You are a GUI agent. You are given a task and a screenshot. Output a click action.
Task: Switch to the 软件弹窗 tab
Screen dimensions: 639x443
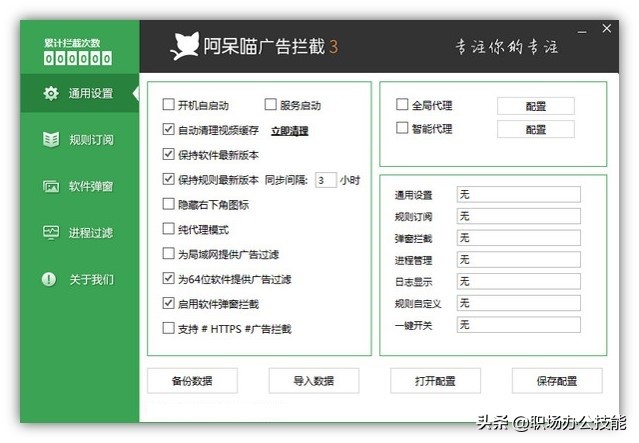coord(80,186)
